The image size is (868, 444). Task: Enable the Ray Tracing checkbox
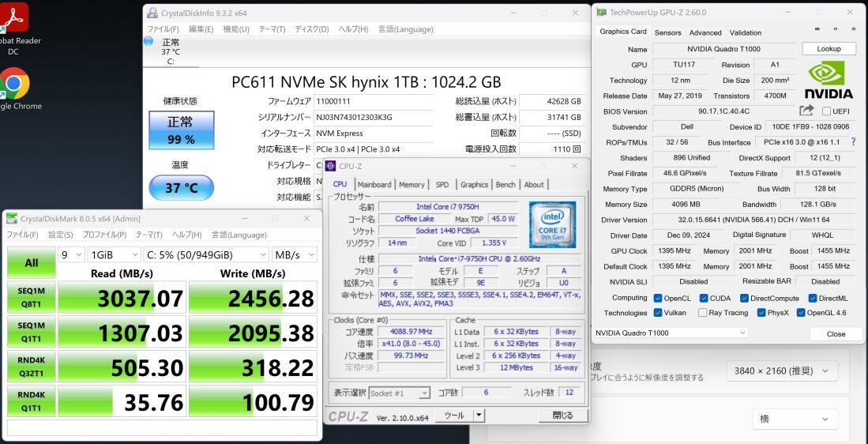click(702, 313)
